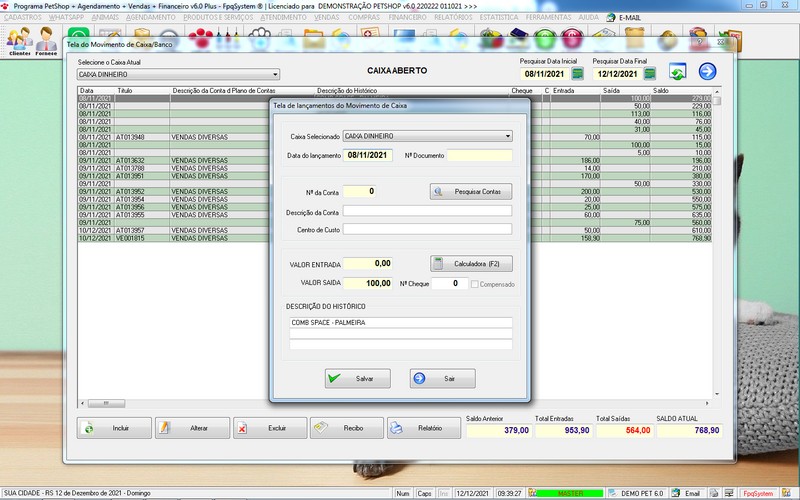
Task: Click the DEMO PET 6.0 status icon
Action: (x=613, y=493)
